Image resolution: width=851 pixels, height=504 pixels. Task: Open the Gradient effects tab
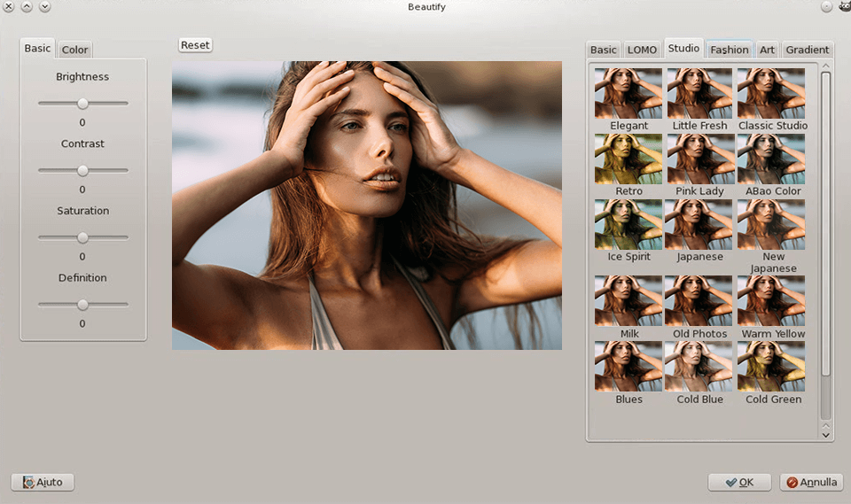tap(807, 50)
